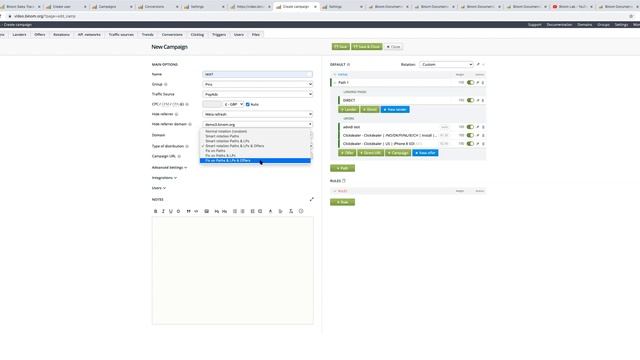Choose Smart rotation Paths option

coord(255,136)
